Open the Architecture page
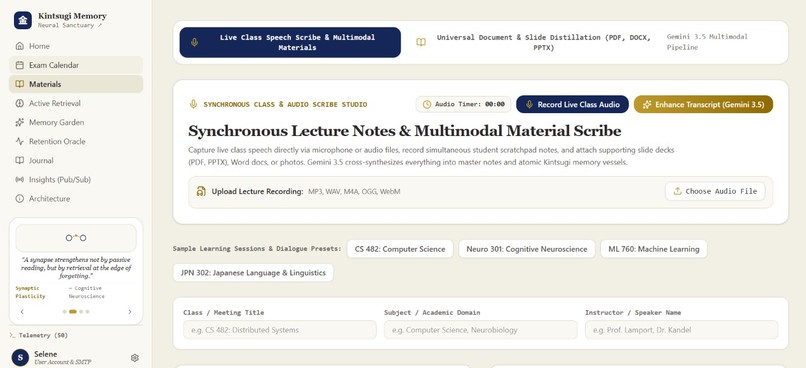Image resolution: width=806 pixels, height=368 pixels. (76, 198)
